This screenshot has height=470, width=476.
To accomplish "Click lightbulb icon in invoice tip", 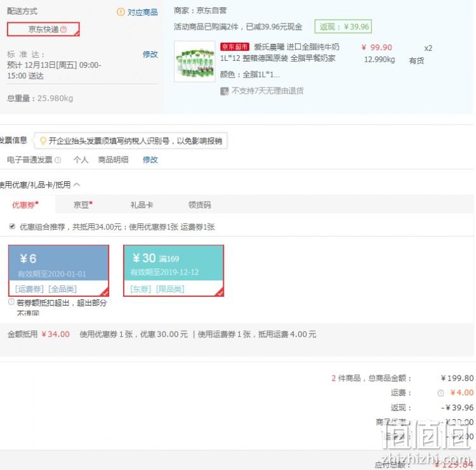I will [x=43, y=141].
